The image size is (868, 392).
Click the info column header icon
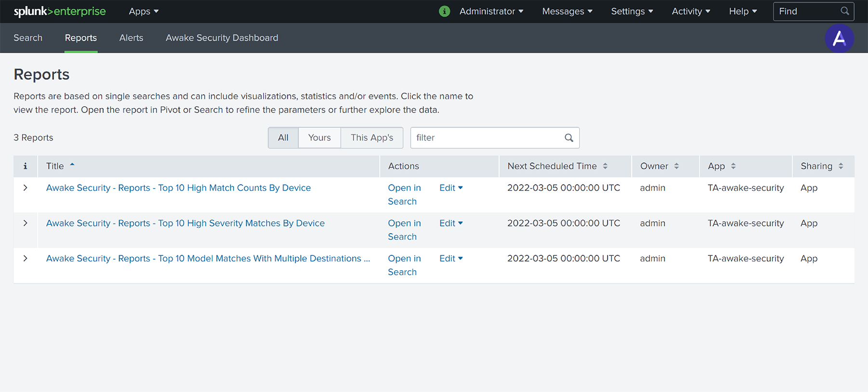click(25, 166)
